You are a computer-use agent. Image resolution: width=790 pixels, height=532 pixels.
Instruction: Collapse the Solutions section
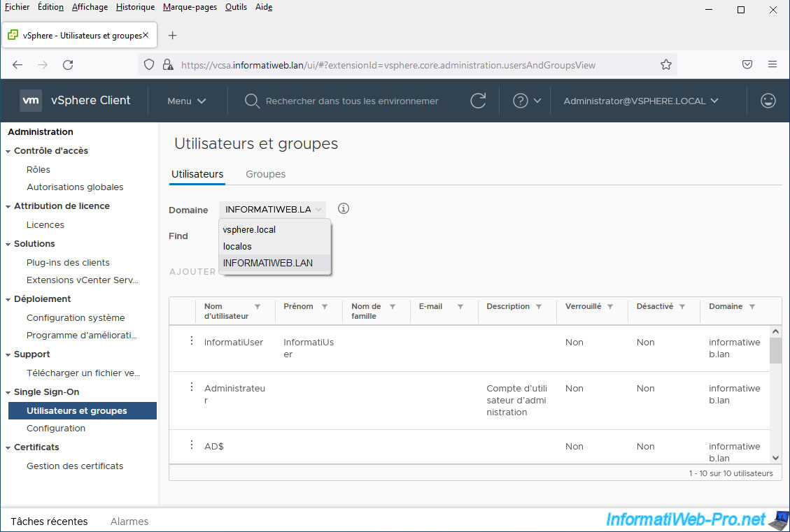8,244
